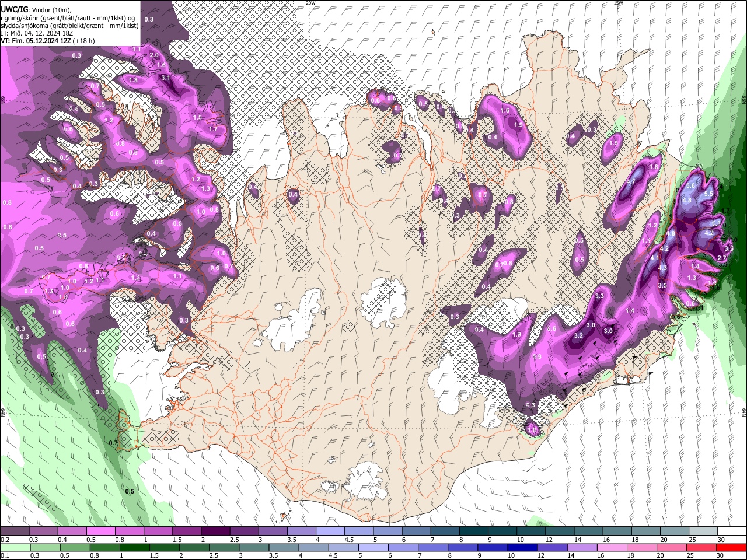This screenshot has height=560, width=747.
Task: Click the '0.1' label in lower legend row
Action: point(5,555)
